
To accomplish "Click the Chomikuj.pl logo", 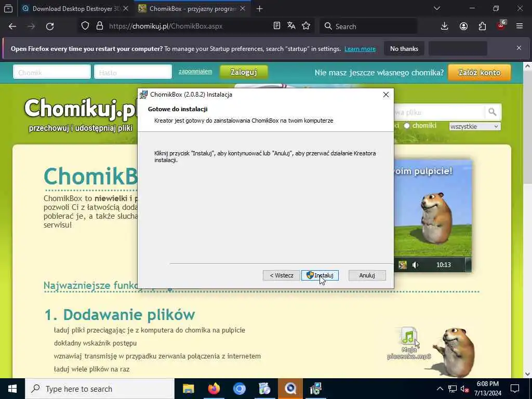I will 82,109.
